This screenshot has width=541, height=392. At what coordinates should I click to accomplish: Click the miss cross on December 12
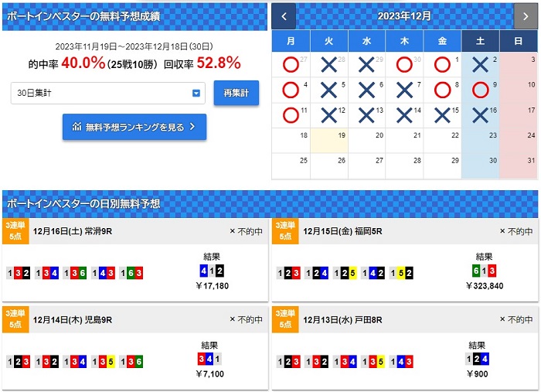coord(328,116)
